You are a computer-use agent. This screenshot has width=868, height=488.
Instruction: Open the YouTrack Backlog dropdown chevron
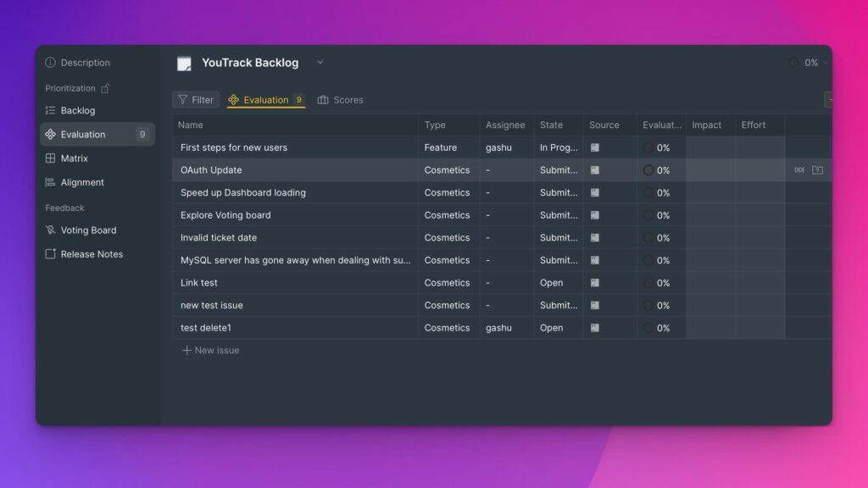320,63
